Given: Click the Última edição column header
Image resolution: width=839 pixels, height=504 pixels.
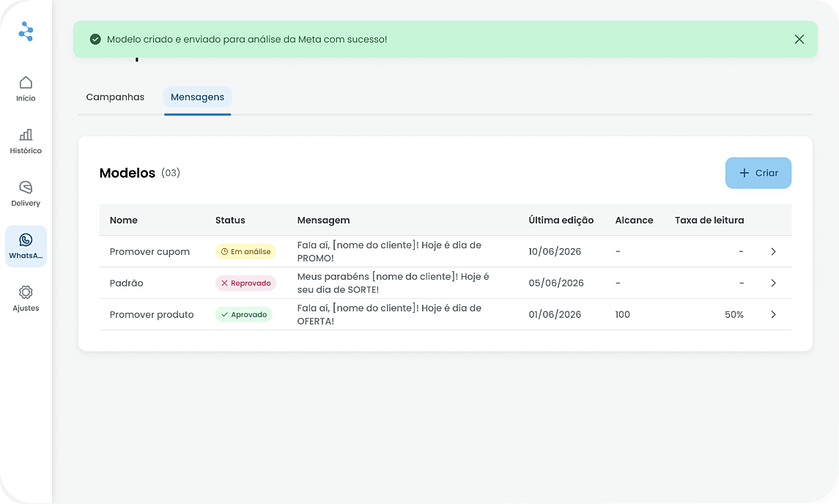Looking at the screenshot, I should coord(561,220).
